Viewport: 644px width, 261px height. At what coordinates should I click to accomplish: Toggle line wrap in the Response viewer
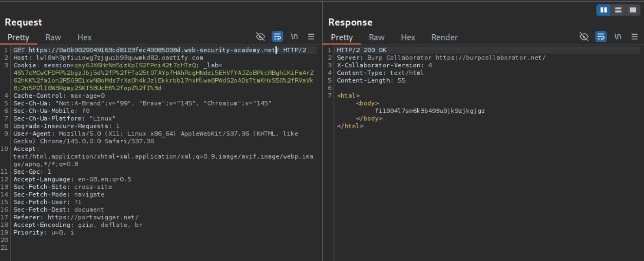(601, 36)
